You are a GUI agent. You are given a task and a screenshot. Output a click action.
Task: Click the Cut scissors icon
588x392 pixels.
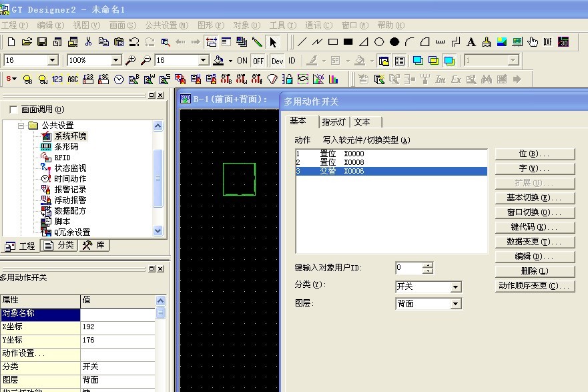pos(88,42)
